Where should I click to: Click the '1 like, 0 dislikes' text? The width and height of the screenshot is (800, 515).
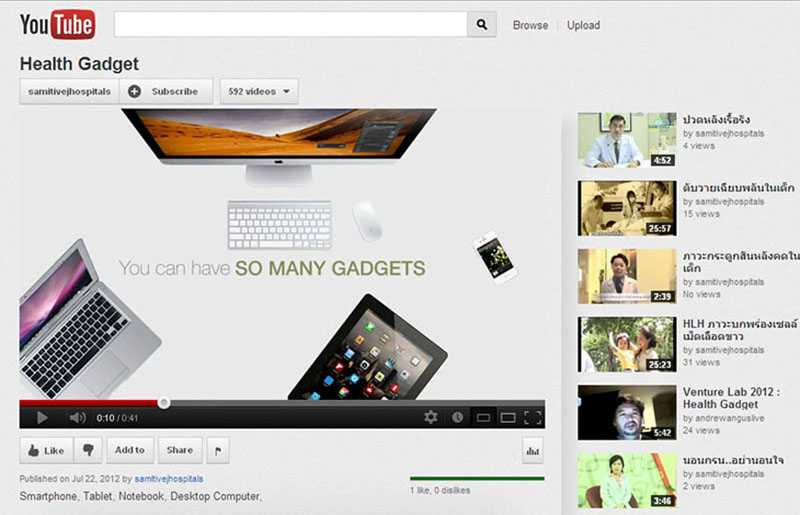coord(440,490)
